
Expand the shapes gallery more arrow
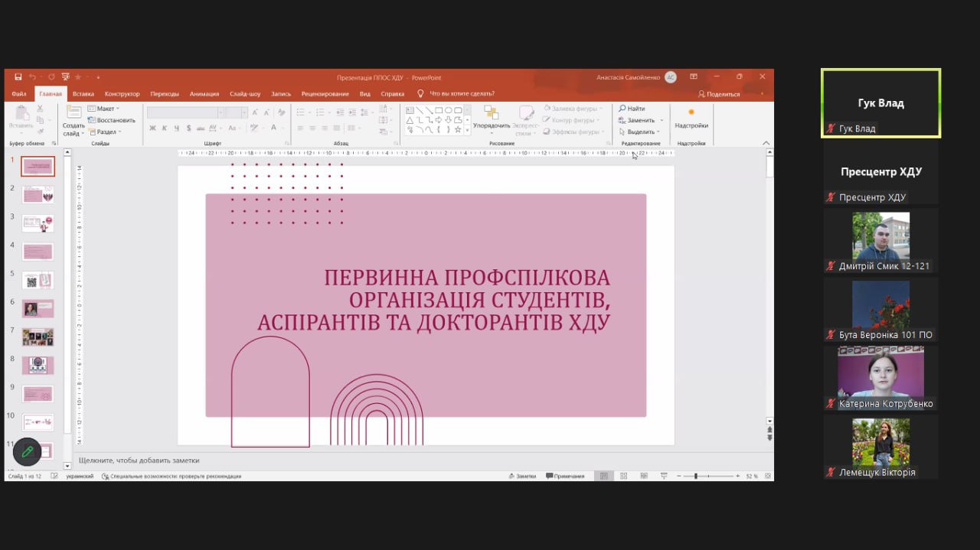[467, 131]
